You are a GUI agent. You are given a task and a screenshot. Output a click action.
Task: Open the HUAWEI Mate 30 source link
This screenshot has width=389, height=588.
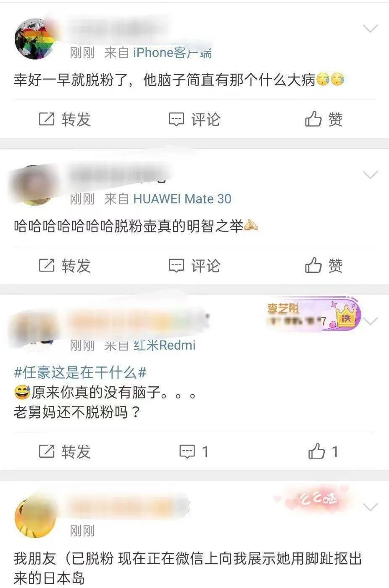tap(182, 199)
